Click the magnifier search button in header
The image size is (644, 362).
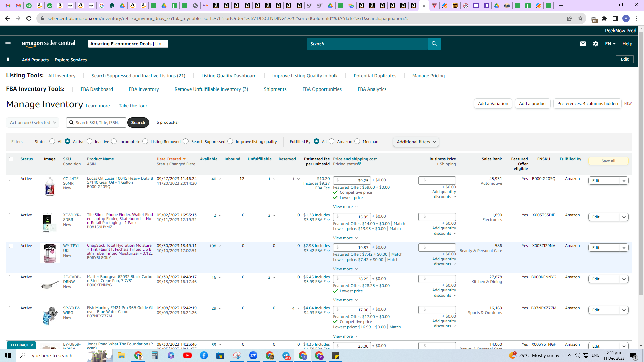tap(434, 44)
